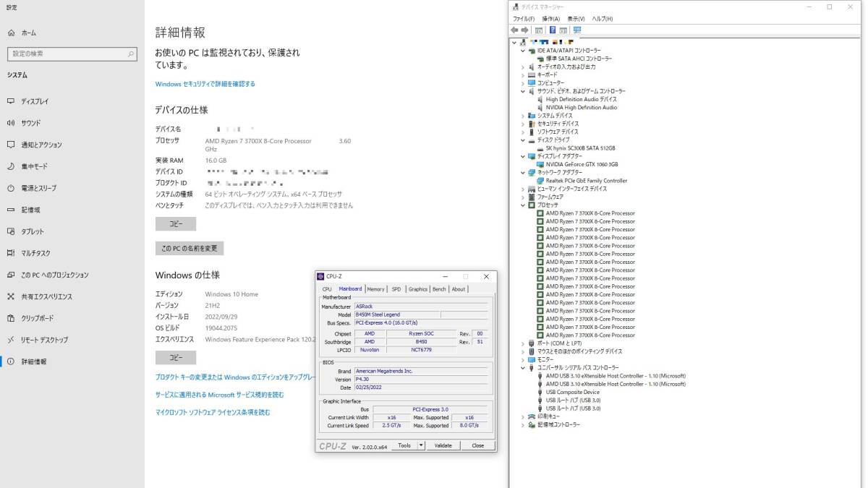Open the Tools dropdown arrow in CPU-Z
Screen dimensions: 868x488
click(422, 445)
